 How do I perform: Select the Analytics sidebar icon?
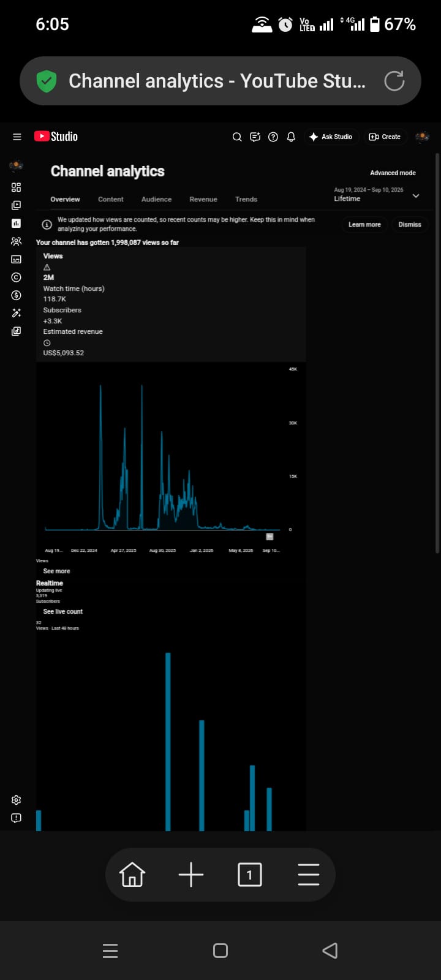(x=17, y=223)
